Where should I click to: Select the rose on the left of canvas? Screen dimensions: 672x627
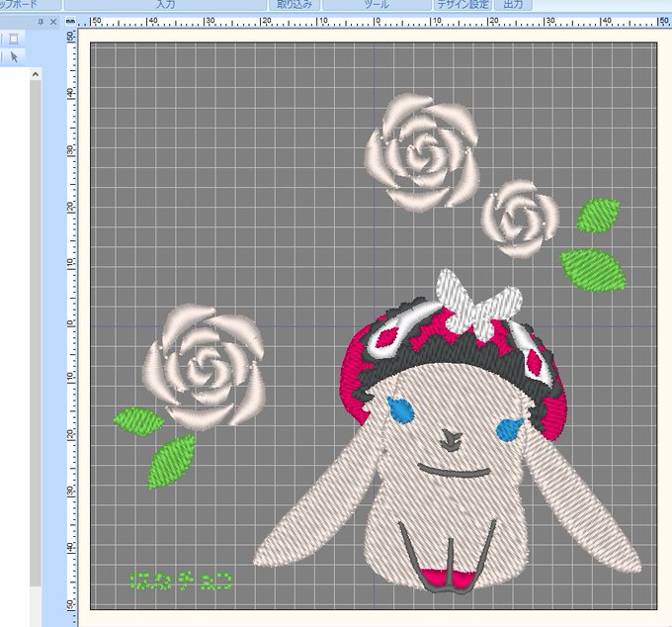[x=204, y=367]
